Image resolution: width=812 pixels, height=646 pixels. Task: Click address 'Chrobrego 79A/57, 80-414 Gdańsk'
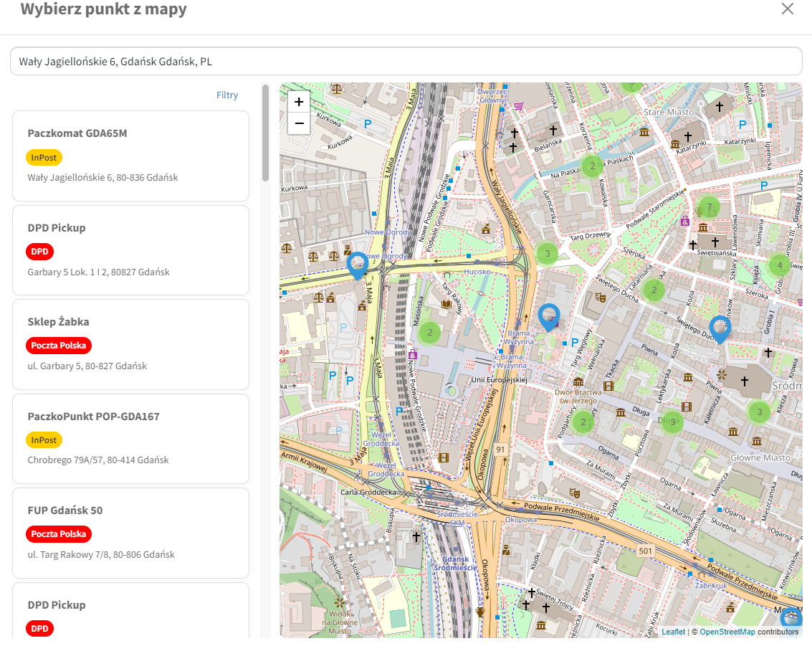pos(98,460)
